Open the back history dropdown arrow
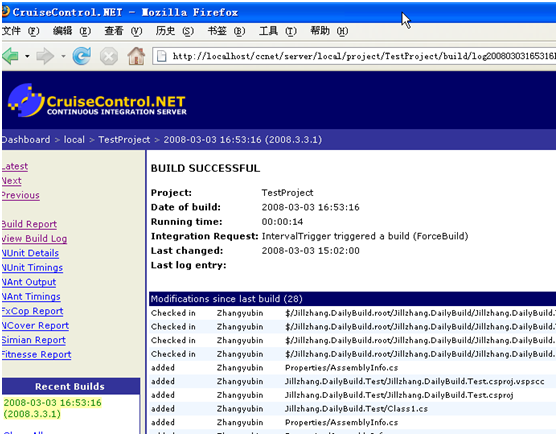The width and height of the screenshot is (558, 436). [x=27, y=56]
